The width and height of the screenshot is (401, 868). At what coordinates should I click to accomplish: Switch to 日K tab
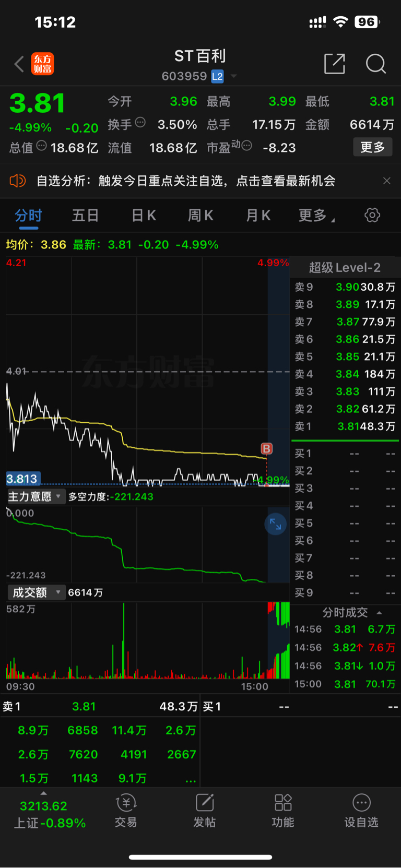pos(144,216)
